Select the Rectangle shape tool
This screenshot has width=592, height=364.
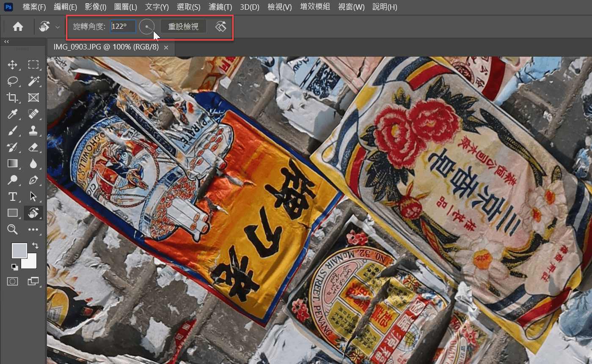(12, 213)
